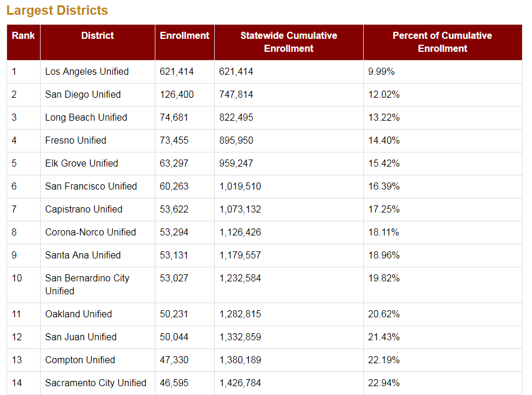Screen dimensions: 532x395
Task: Select Corona-Norco Unified in the list
Action: pos(90,232)
